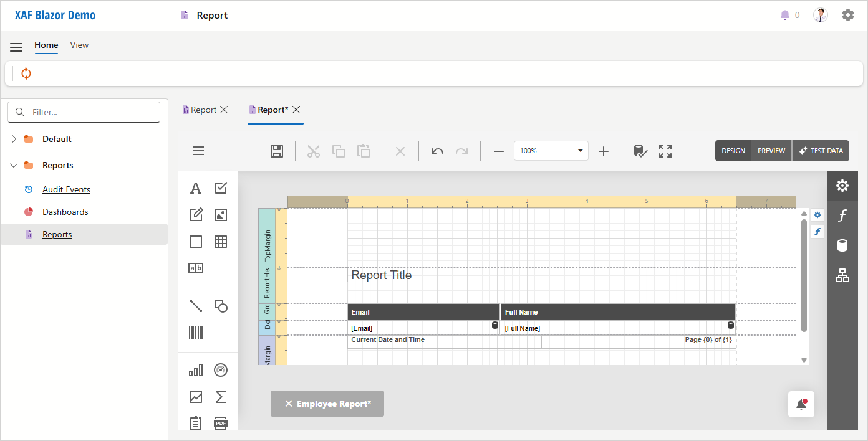Open the Expressions panel in right sidebar
This screenshot has height=441, width=868.
(x=842, y=216)
